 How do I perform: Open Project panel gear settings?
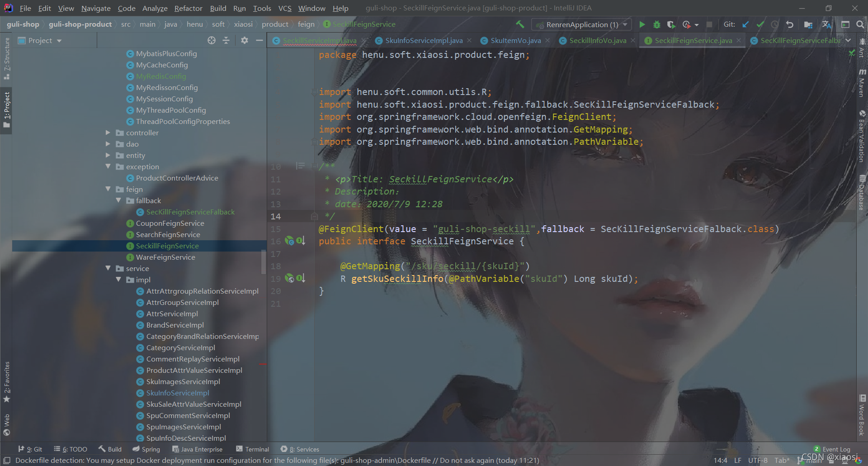tap(245, 40)
